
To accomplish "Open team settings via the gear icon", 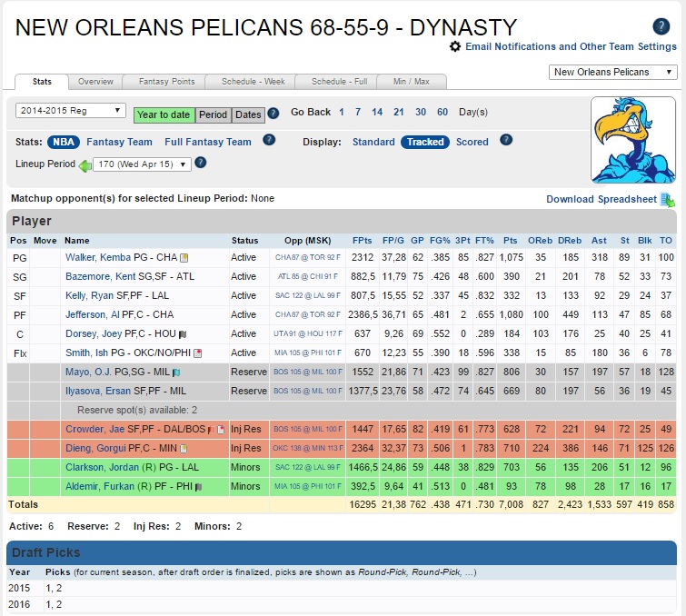I will click(455, 46).
